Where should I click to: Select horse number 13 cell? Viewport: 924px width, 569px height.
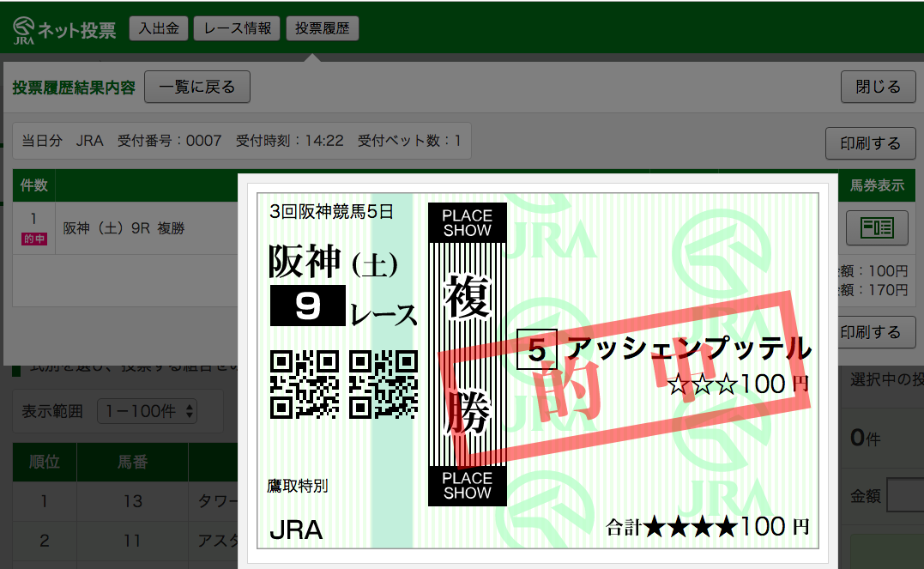point(133,501)
